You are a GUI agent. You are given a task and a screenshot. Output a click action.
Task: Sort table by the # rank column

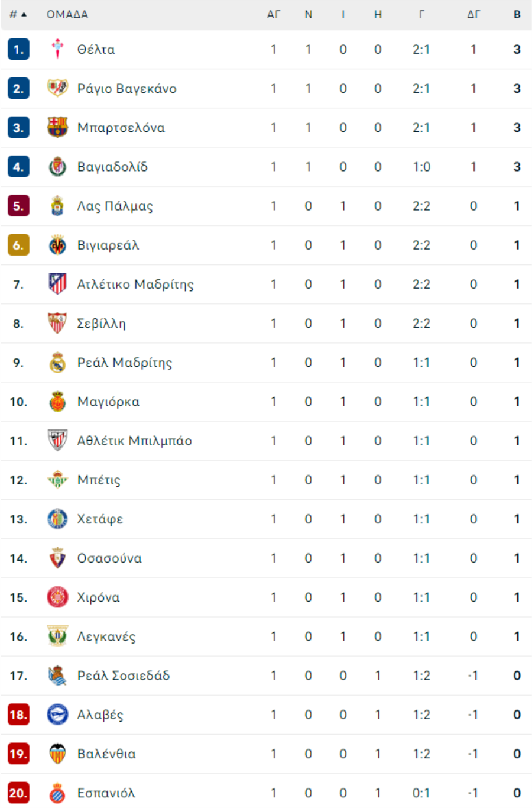pyautogui.click(x=18, y=14)
